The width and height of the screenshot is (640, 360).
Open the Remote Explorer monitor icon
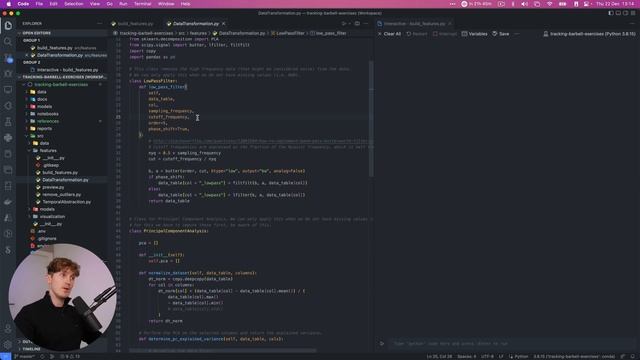click(8, 89)
